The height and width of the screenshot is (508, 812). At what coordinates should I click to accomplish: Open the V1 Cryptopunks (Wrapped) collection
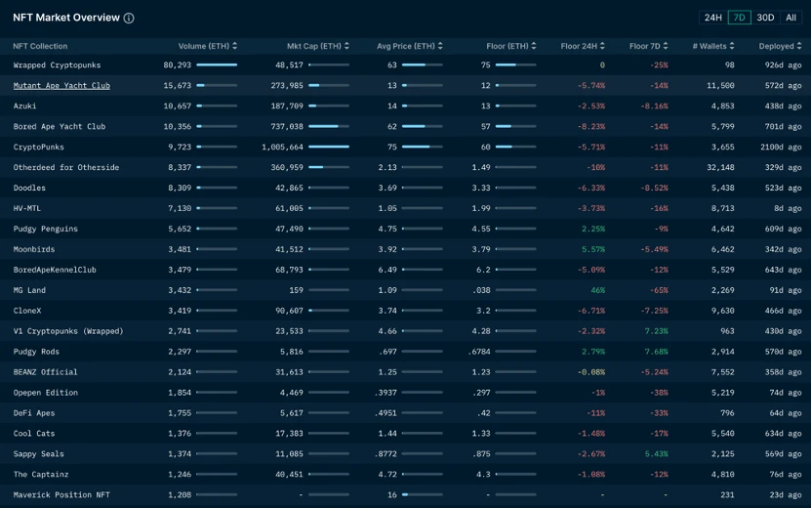(68, 331)
